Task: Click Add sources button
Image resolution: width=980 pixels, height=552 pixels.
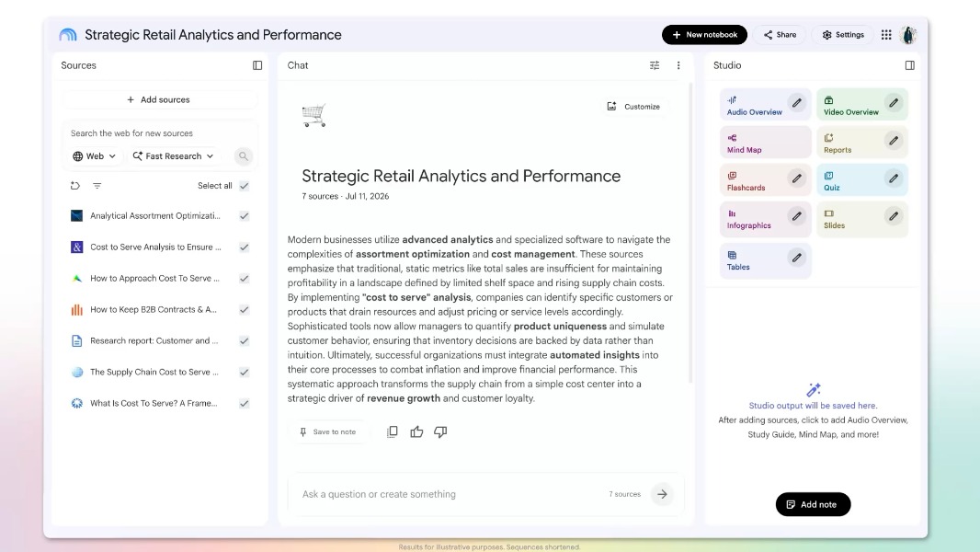Action: click(x=159, y=100)
